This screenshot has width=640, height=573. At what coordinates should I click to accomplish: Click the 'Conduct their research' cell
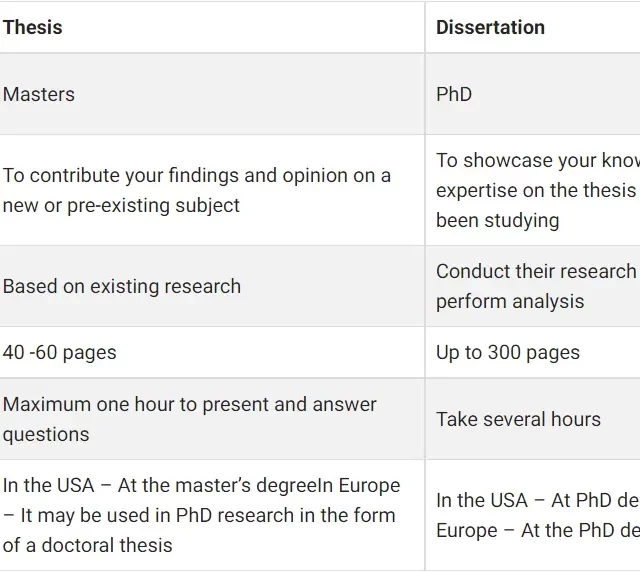[536, 271]
